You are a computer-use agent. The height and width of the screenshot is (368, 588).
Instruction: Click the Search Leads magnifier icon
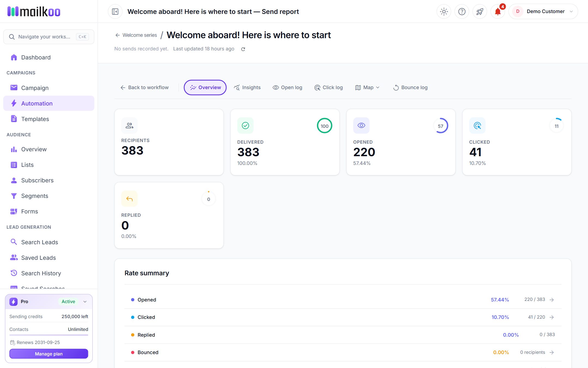[14, 242]
